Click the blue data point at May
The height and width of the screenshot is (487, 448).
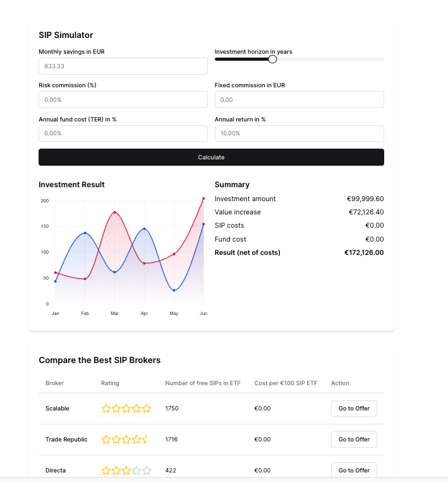coord(174,290)
